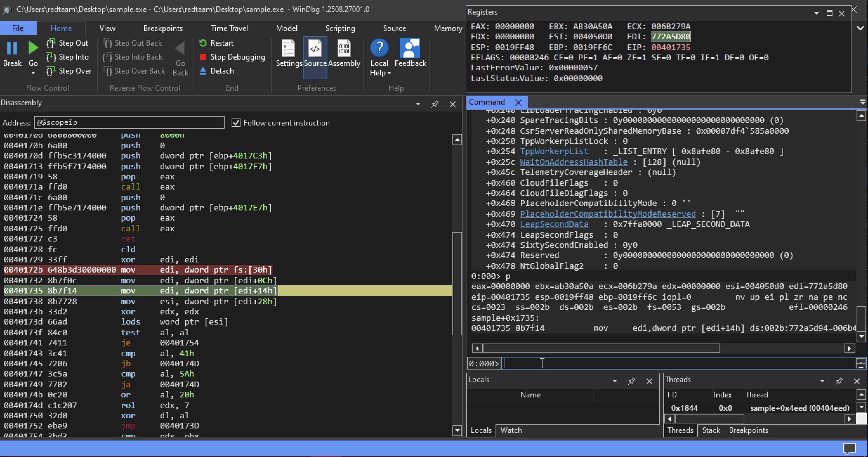Click Step Out Back button

[133, 43]
